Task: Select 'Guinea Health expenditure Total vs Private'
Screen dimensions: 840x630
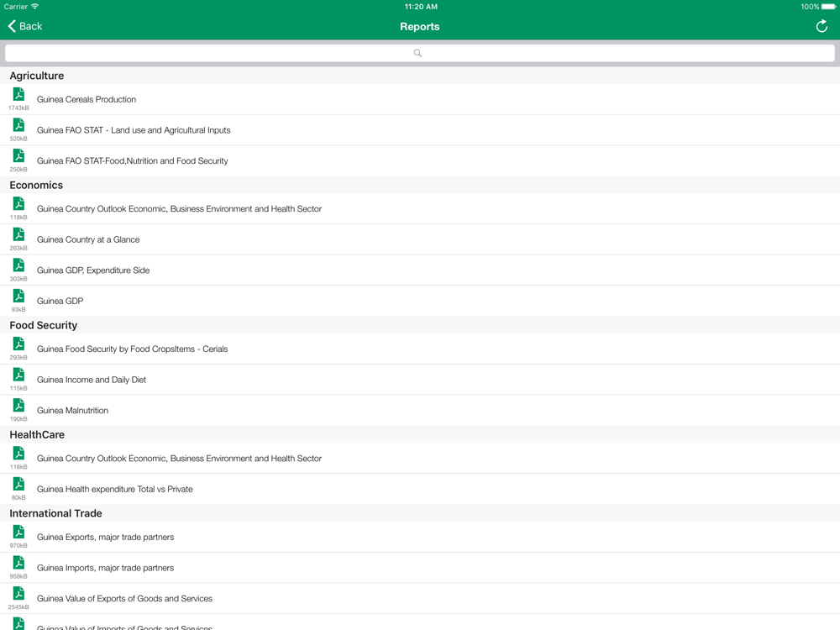Action: [114, 489]
